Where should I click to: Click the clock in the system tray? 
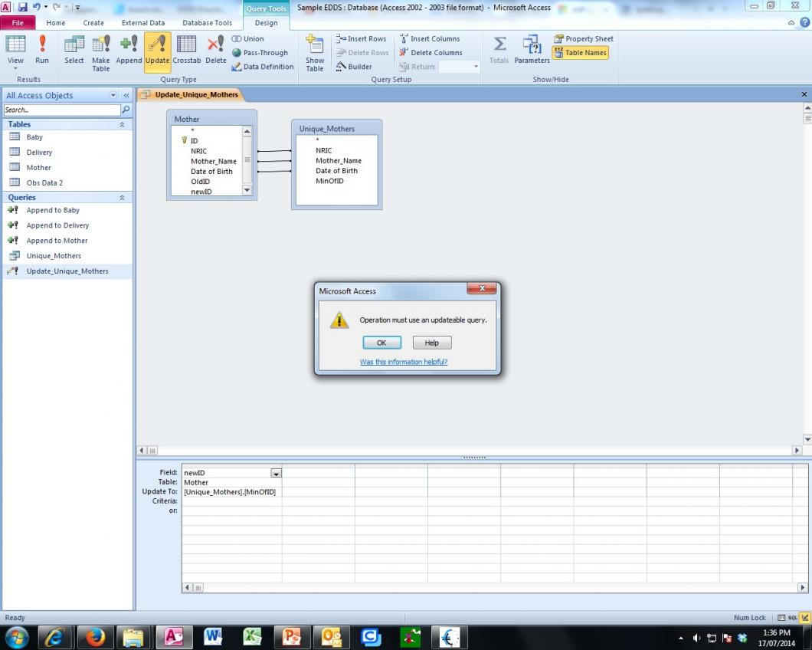pyautogui.click(x=776, y=638)
